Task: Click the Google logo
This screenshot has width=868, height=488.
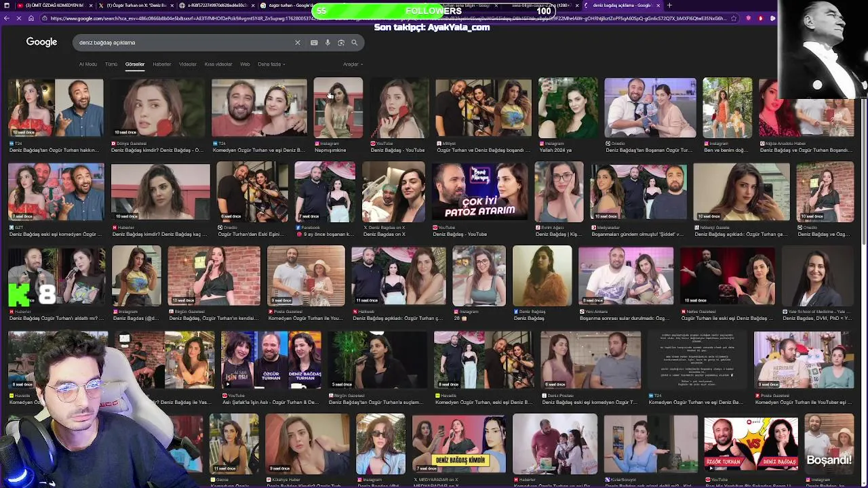Action: (x=41, y=42)
